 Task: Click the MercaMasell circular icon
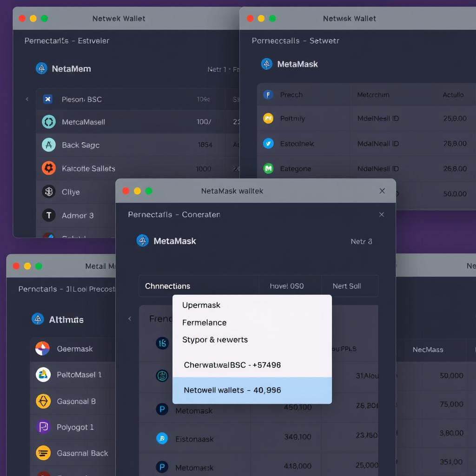click(48, 122)
